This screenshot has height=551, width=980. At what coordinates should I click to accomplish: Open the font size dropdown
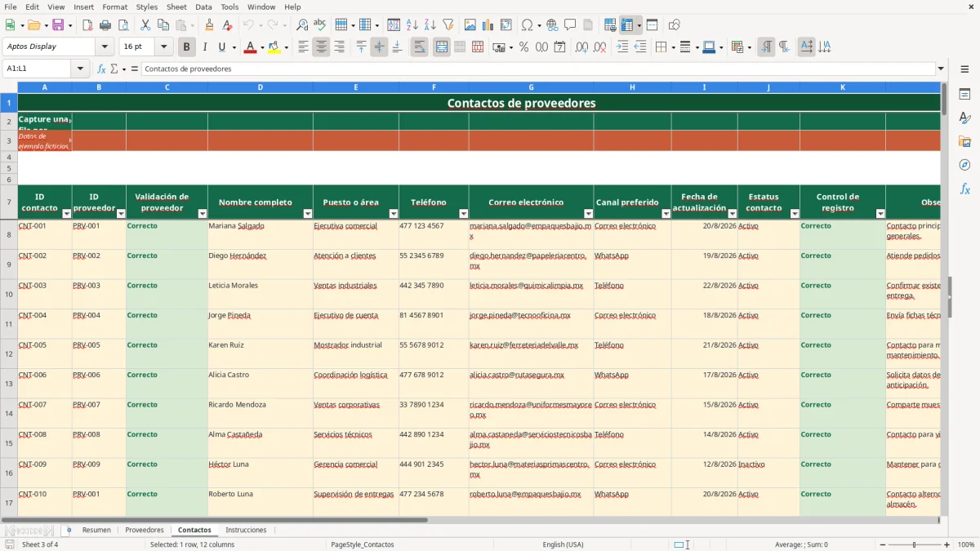coord(163,47)
